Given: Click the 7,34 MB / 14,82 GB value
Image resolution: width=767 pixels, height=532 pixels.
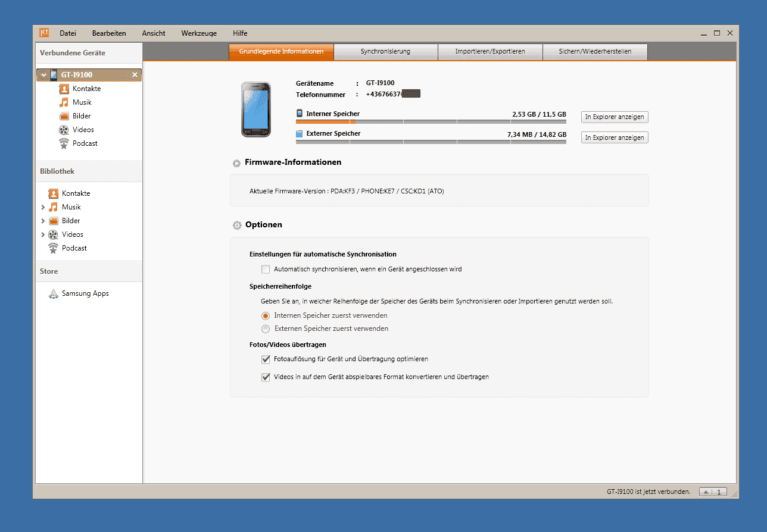Looking at the screenshot, I should pos(537,134).
